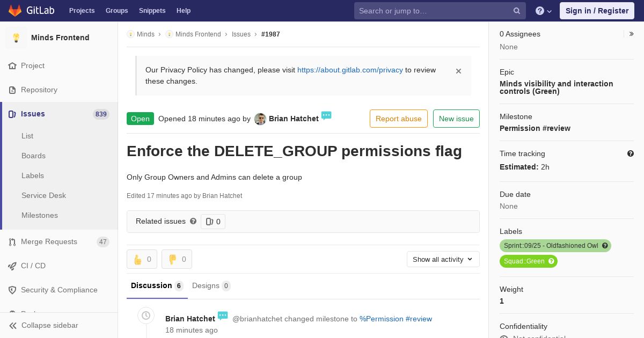
Task: Open the about.gitlab.com/privacy link
Action: point(350,70)
